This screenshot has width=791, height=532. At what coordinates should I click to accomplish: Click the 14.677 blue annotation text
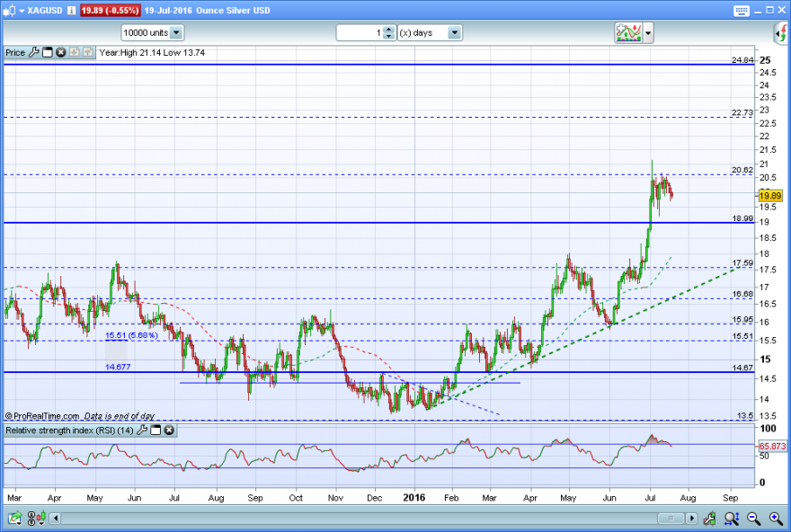[118, 367]
